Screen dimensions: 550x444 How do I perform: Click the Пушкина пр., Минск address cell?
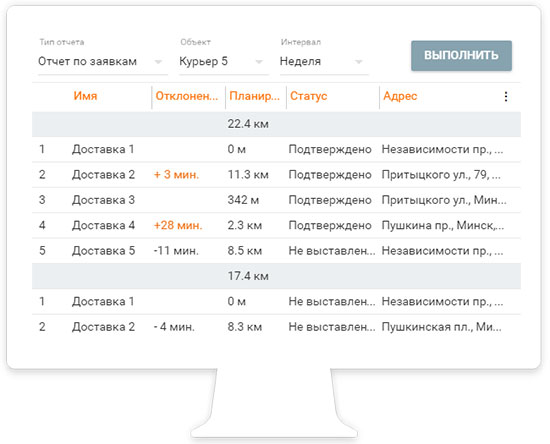[443, 225]
